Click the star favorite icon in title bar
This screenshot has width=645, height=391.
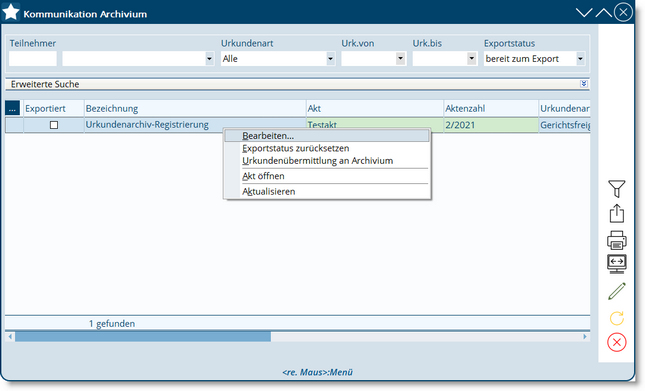[x=11, y=12]
